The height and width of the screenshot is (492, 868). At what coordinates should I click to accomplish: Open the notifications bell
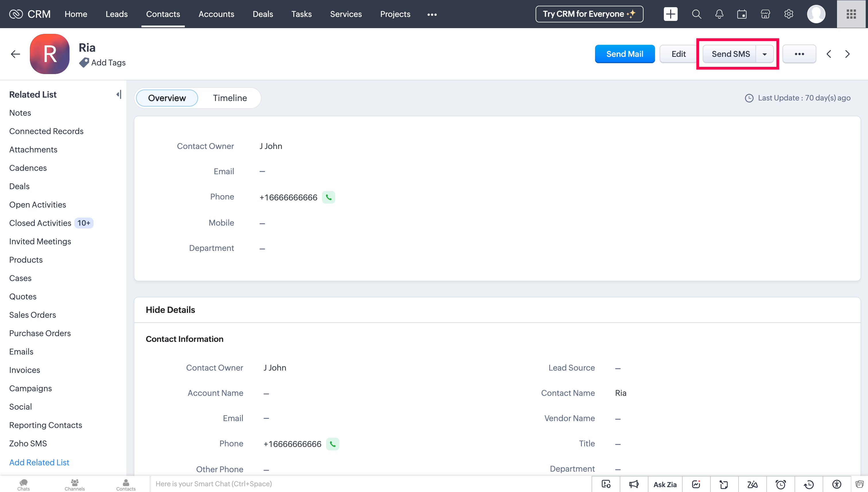coord(719,14)
